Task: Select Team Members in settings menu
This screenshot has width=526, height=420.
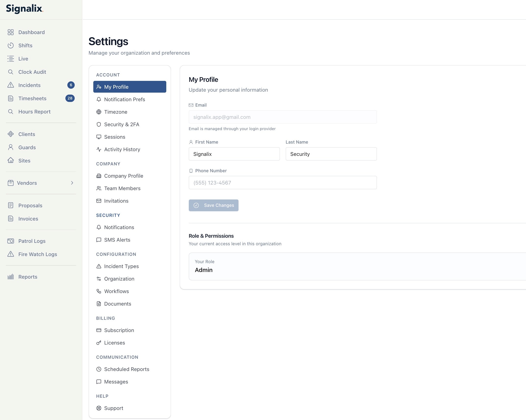Action: click(x=122, y=188)
